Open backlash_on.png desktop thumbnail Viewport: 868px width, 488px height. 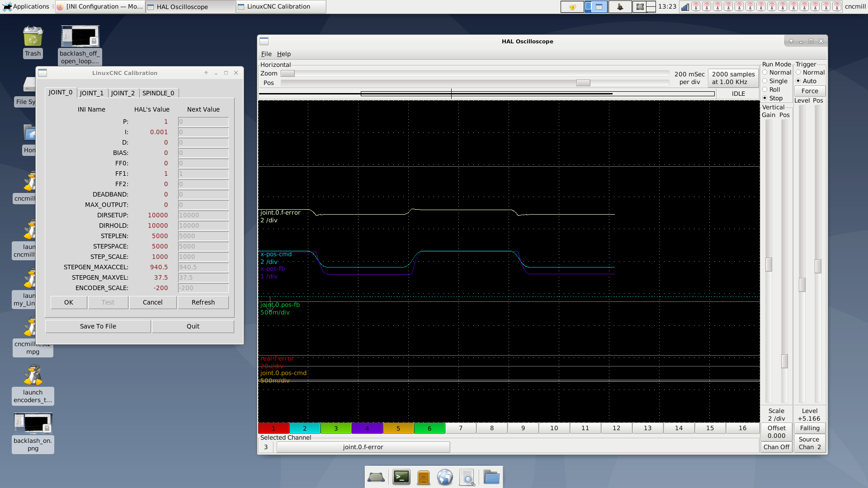pyautogui.click(x=33, y=432)
